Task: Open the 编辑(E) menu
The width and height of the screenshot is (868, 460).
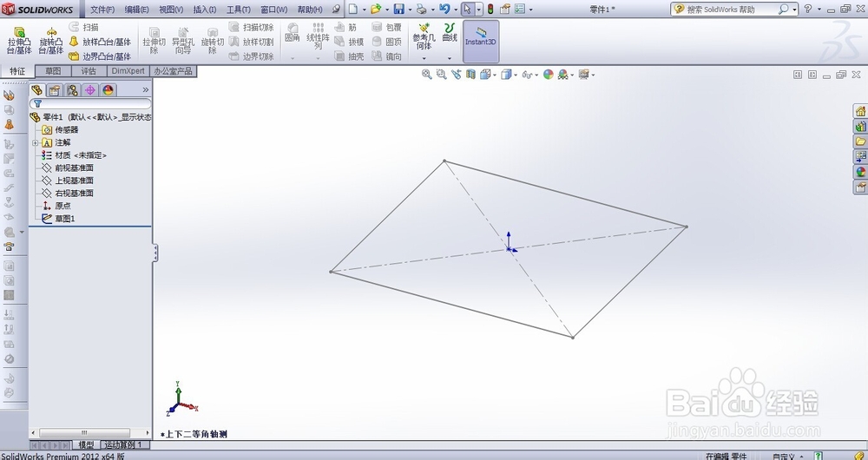Action: point(137,10)
